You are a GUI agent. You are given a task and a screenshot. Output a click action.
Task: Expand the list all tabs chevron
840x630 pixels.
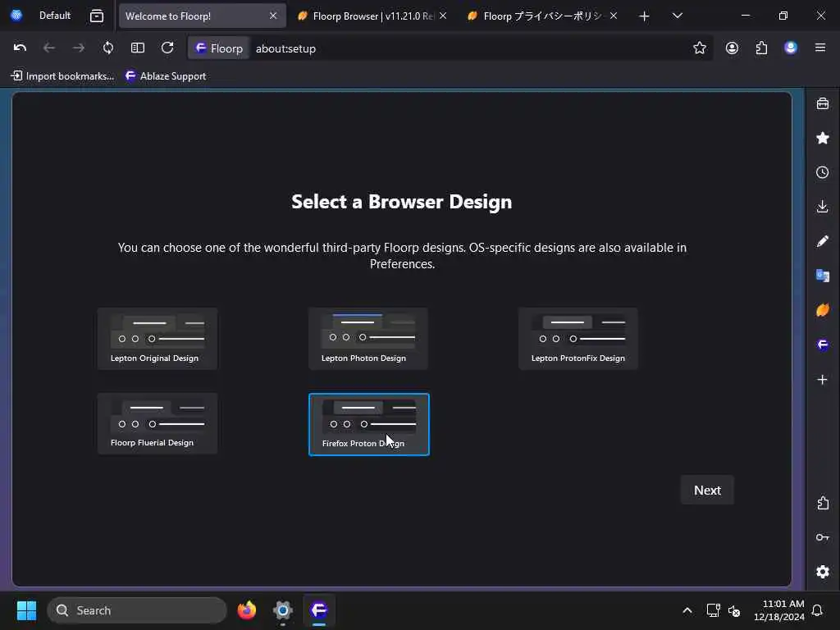(x=677, y=16)
